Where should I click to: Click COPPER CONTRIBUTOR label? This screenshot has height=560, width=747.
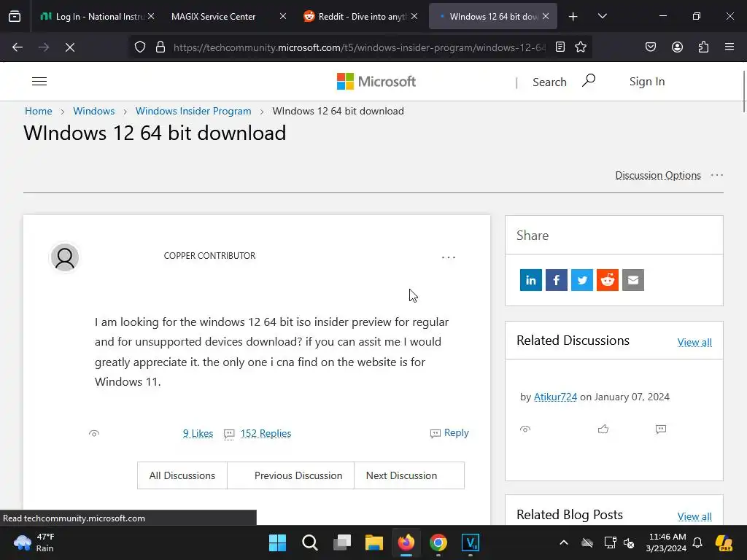209,256
